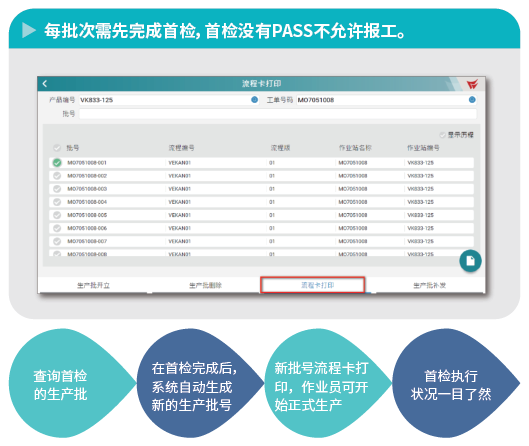
Task: Click the work order field MO7051008
Action: tap(386, 100)
